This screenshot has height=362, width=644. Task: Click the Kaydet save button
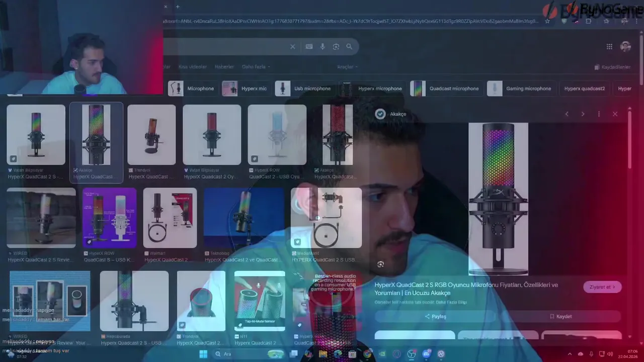[x=560, y=316]
